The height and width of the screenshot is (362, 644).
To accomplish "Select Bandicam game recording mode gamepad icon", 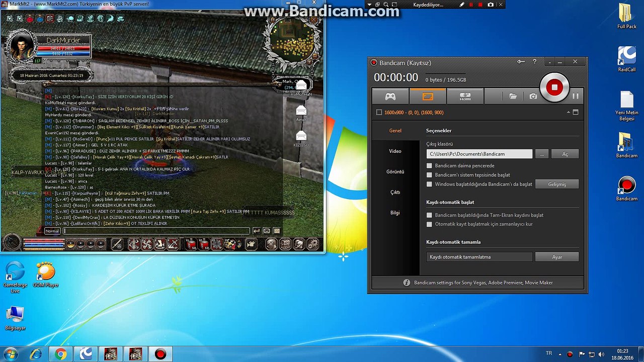I will click(x=390, y=96).
